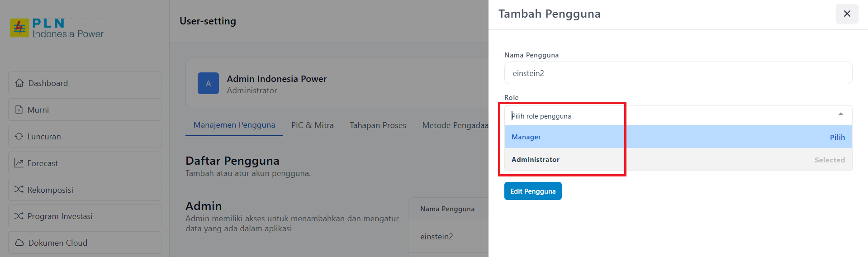Go to the Tahapan Proses tab

pos(378,125)
